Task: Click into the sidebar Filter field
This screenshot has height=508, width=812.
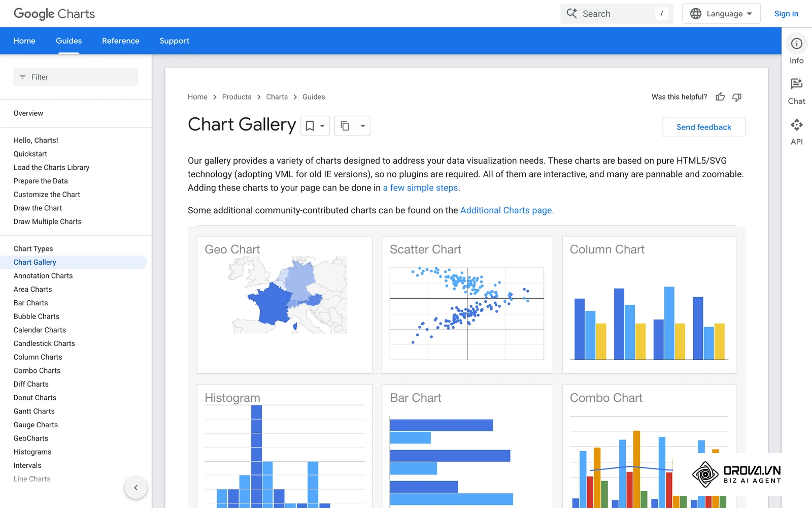Action: coord(76,77)
